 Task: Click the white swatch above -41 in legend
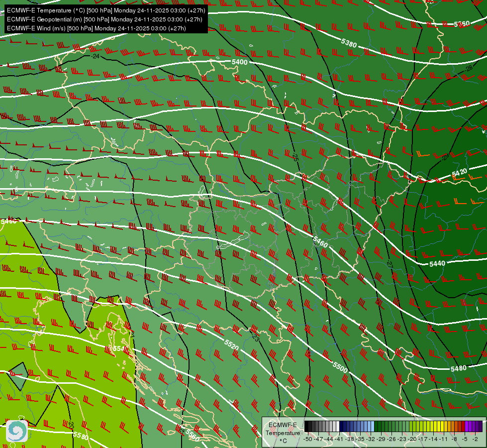[338, 426]
